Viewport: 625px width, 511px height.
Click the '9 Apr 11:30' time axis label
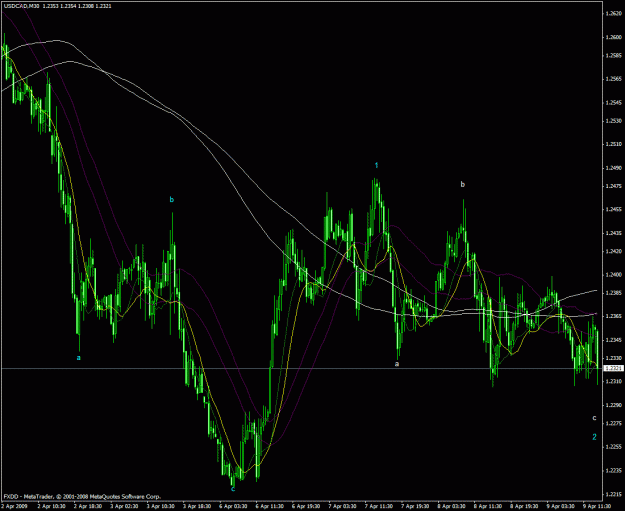pos(597,506)
